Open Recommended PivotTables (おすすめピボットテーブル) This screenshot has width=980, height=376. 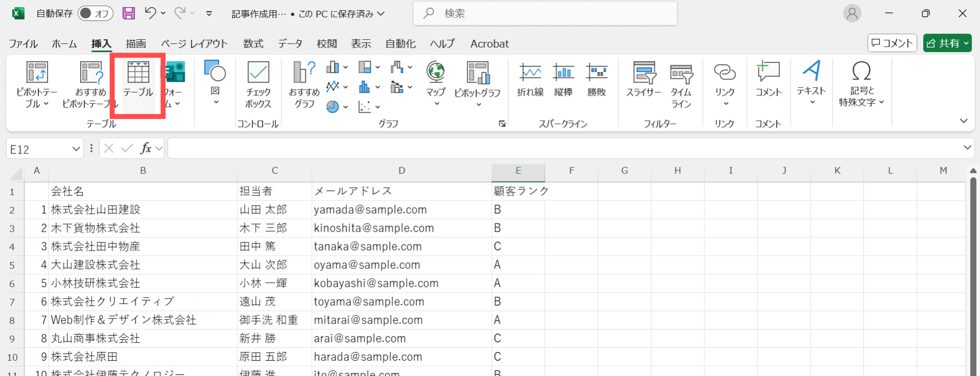[90, 84]
